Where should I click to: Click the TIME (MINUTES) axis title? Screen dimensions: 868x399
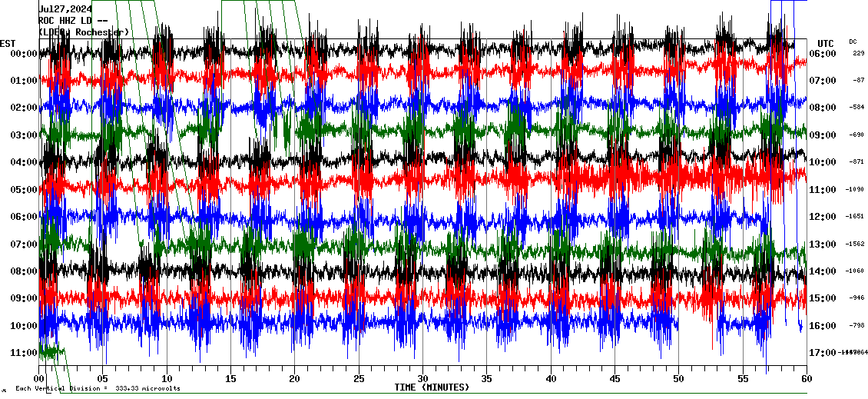click(x=432, y=387)
